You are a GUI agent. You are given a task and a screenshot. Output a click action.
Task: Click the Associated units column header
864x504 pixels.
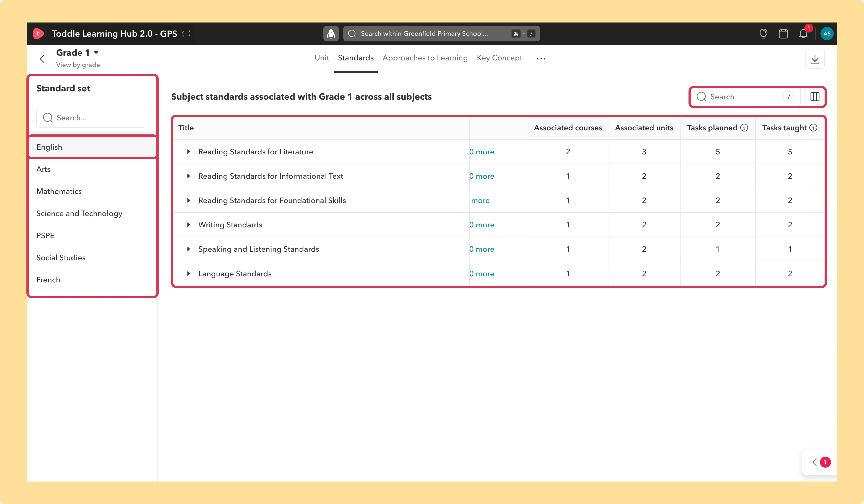pyautogui.click(x=644, y=128)
